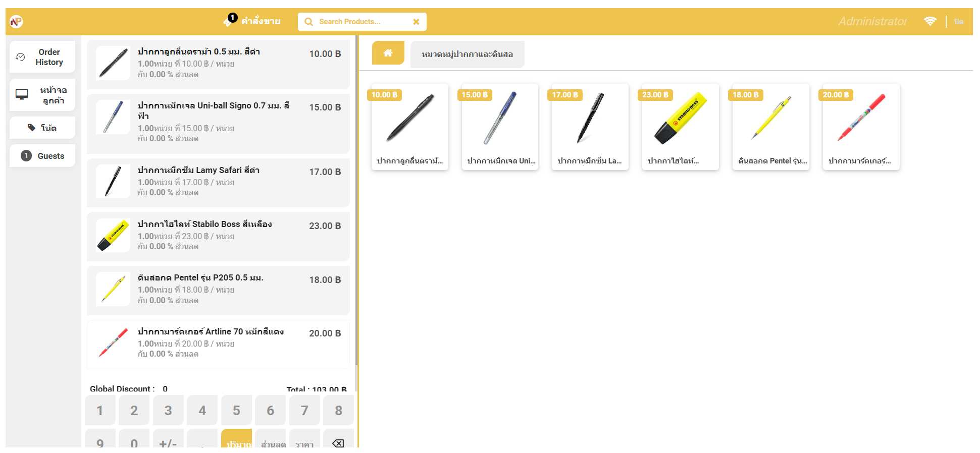
Task: Click the order line red Artline marker image
Action: (x=113, y=343)
